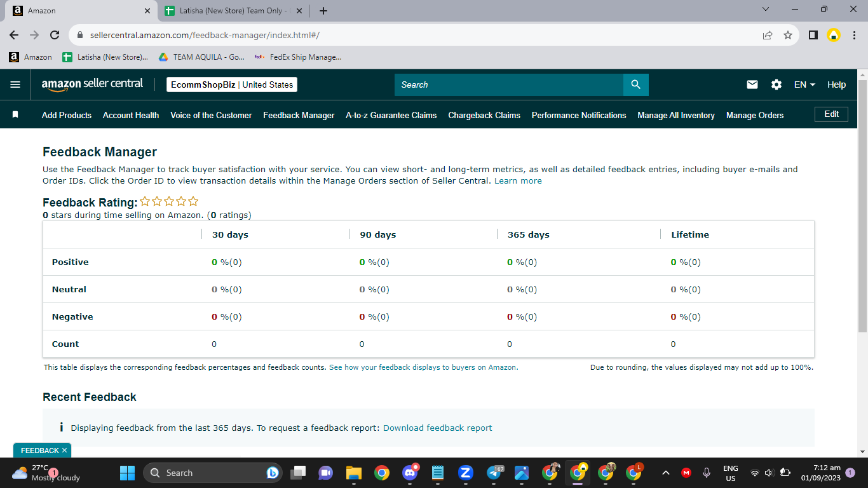Focus the Seller Central search field
Image resolution: width=868 pixels, height=488 pixels.
pyautogui.click(x=509, y=85)
